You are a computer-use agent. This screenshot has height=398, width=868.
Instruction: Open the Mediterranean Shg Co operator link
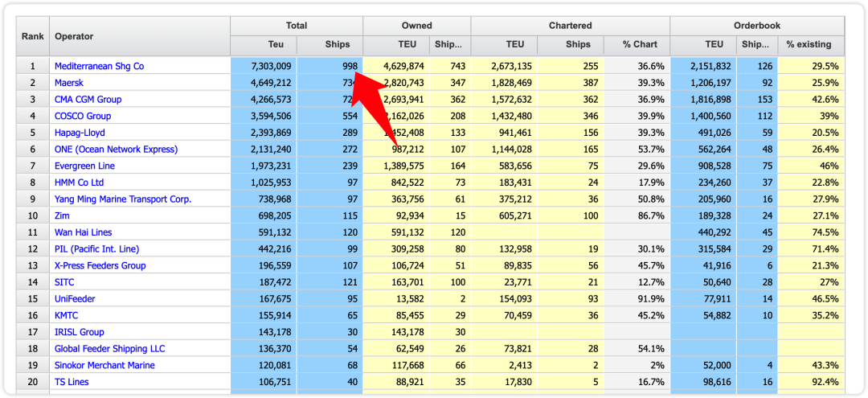(x=99, y=66)
